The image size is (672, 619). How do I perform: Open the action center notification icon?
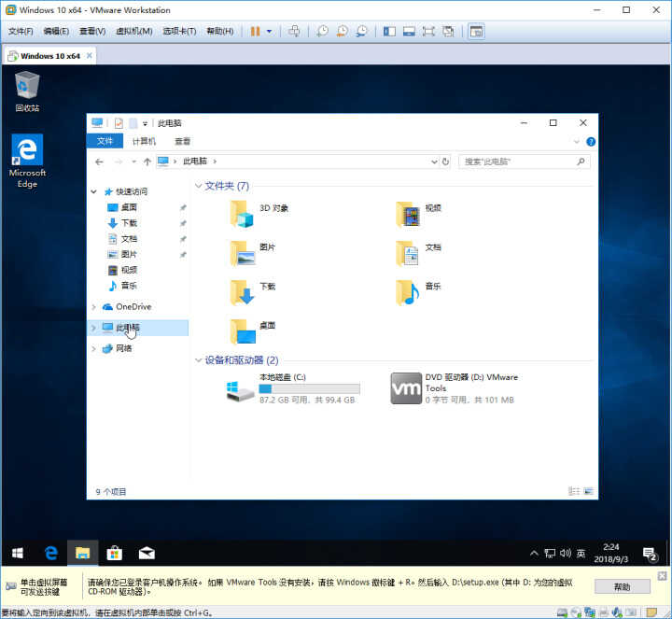[650, 554]
